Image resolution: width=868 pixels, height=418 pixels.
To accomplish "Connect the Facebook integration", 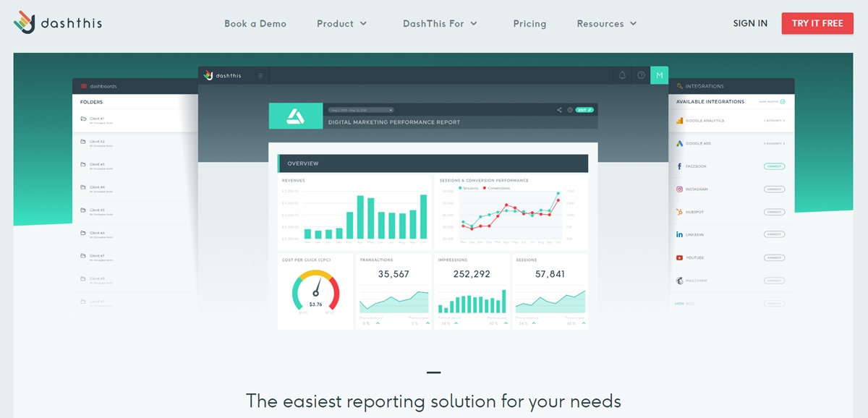I will (774, 166).
